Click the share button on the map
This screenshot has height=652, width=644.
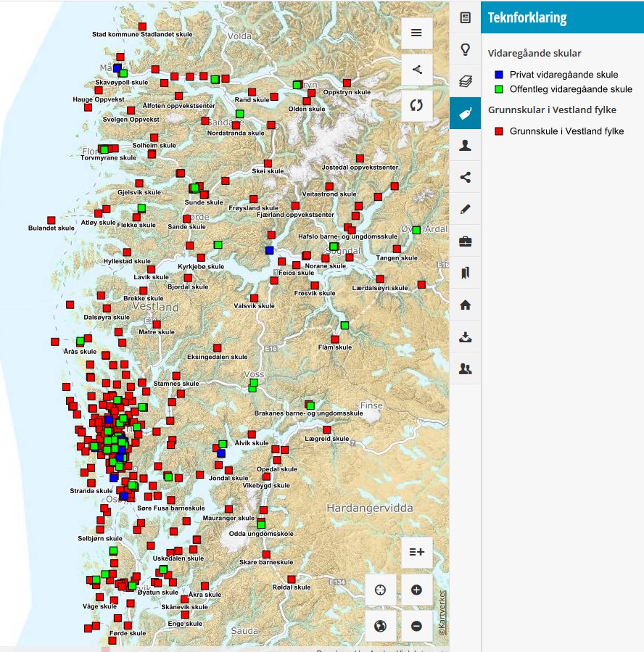[416, 69]
